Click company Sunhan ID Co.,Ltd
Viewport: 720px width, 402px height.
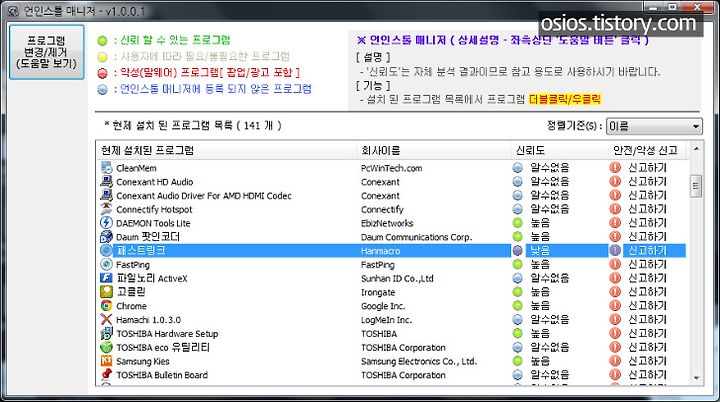tap(397, 278)
